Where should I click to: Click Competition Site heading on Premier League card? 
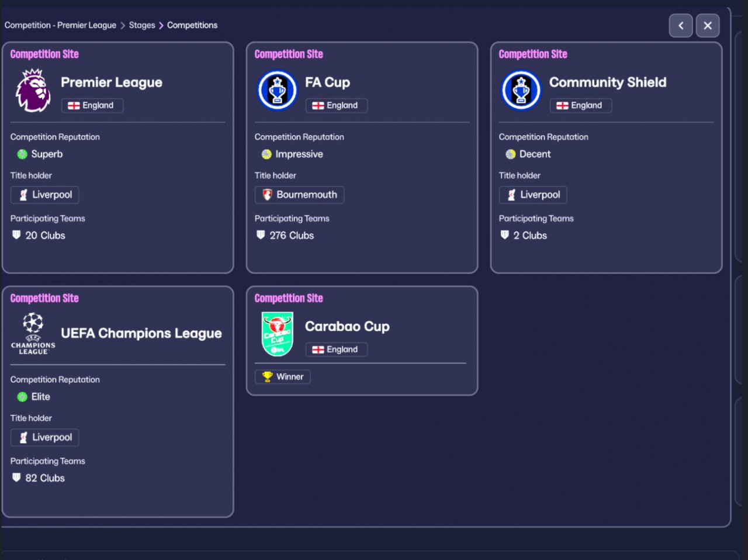pos(44,54)
